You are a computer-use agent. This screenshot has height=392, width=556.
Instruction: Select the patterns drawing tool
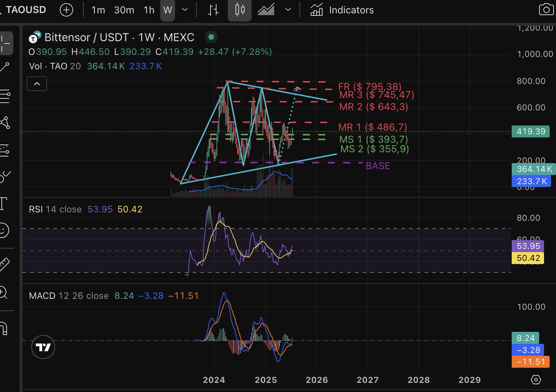(5, 123)
